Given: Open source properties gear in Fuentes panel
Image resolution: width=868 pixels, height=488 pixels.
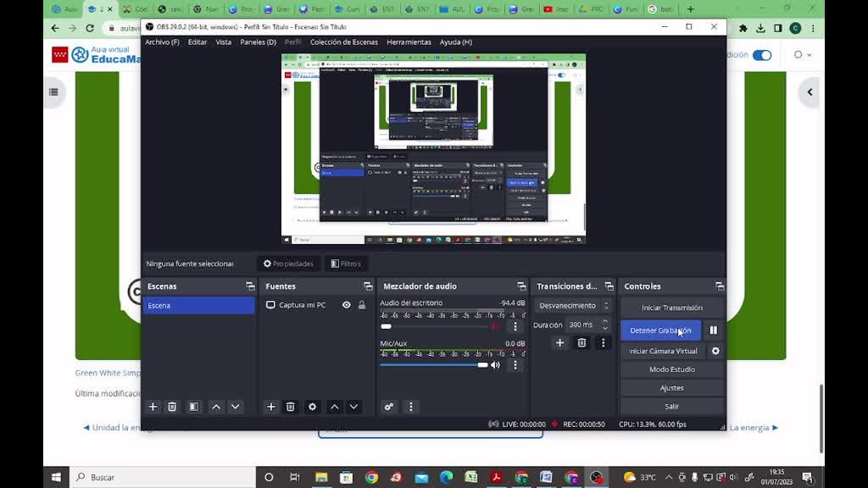Looking at the screenshot, I should click(x=312, y=407).
